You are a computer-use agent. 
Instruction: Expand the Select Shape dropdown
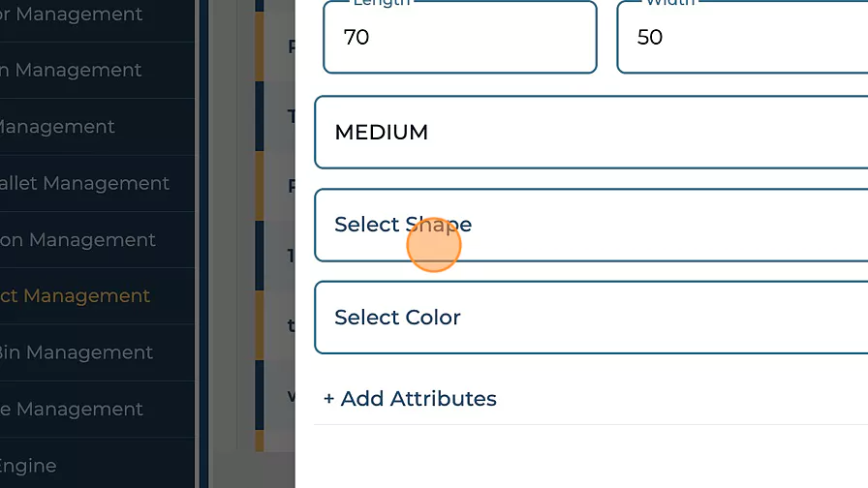tap(591, 226)
